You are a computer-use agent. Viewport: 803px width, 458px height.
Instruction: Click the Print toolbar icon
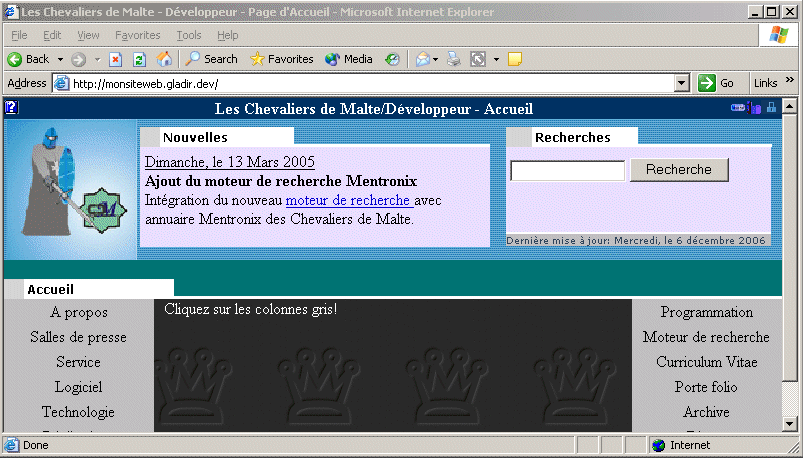(454, 59)
